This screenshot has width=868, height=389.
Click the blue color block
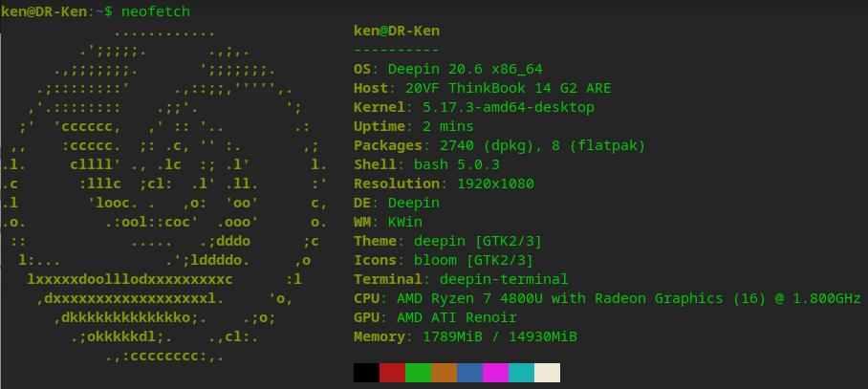[470, 373]
